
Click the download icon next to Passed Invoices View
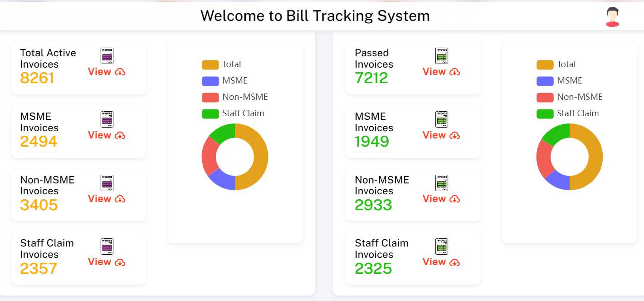pos(455,72)
